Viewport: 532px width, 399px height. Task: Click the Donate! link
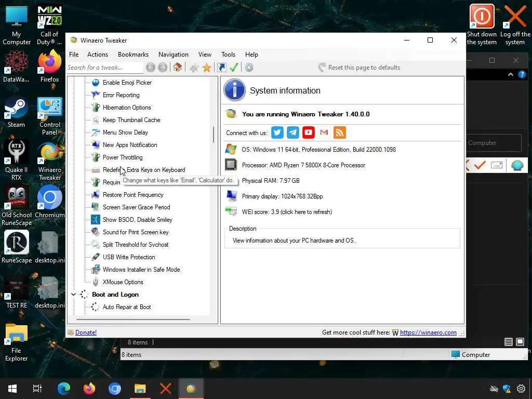click(x=86, y=332)
